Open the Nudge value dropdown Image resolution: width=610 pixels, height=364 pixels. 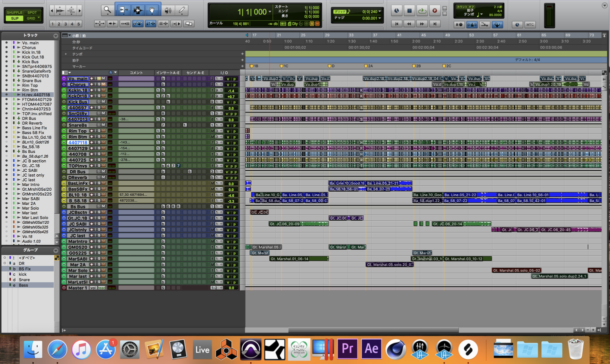(x=380, y=18)
